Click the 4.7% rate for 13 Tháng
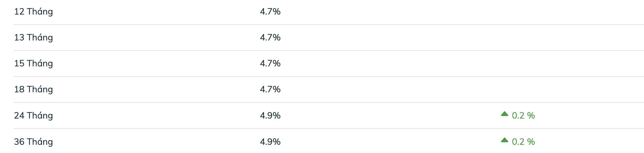This screenshot has height=153, width=644. 270,38
